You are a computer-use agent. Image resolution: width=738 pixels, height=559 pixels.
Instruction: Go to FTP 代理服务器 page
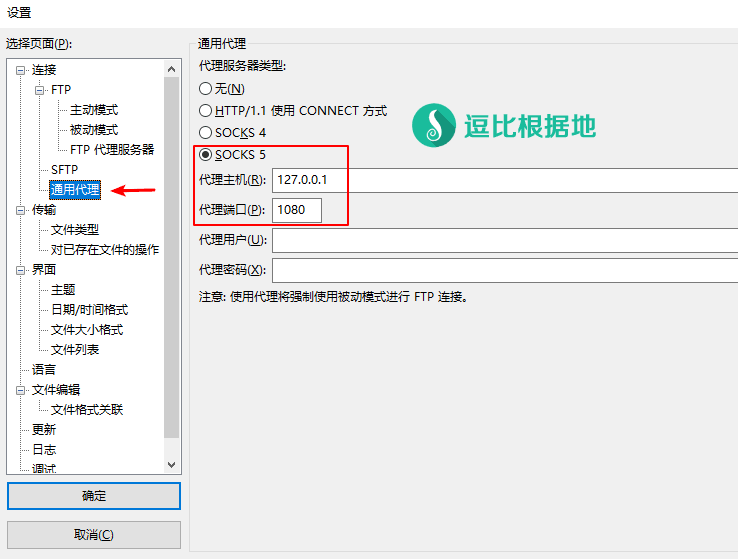(x=112, y=150)
